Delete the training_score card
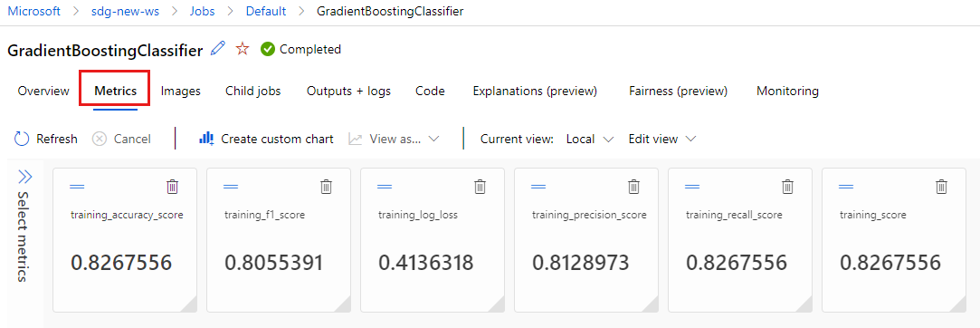980x328 pixels. pos(941,187)
